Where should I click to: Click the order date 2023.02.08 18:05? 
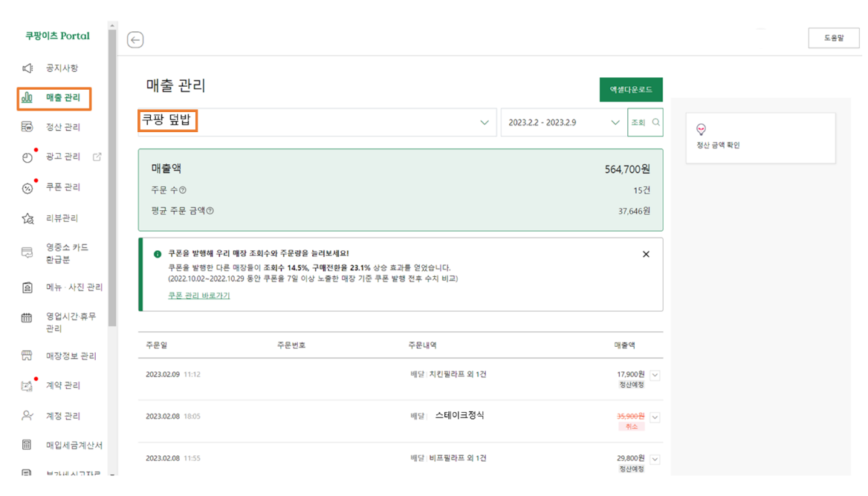pos(173,417)
